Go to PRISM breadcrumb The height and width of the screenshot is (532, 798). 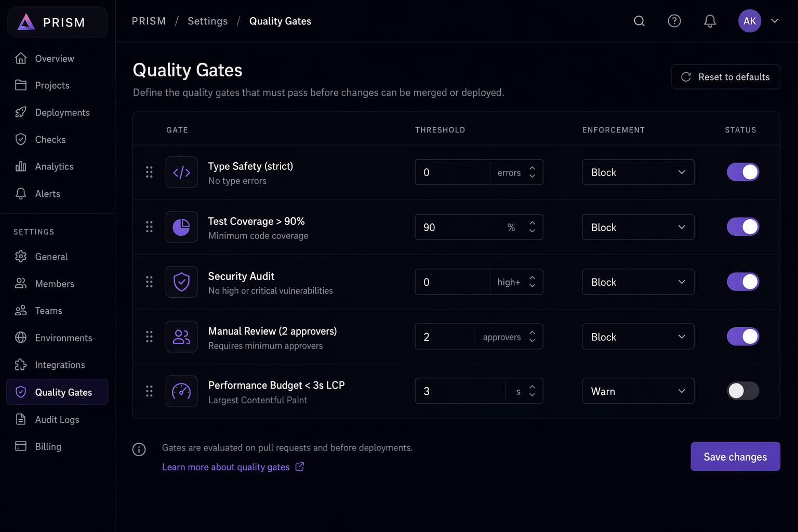149,21
